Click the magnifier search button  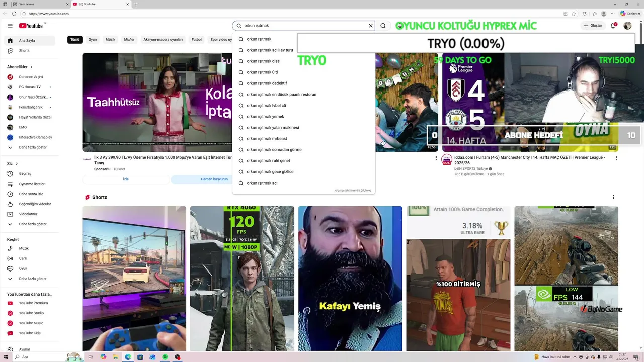click(383, 26)
